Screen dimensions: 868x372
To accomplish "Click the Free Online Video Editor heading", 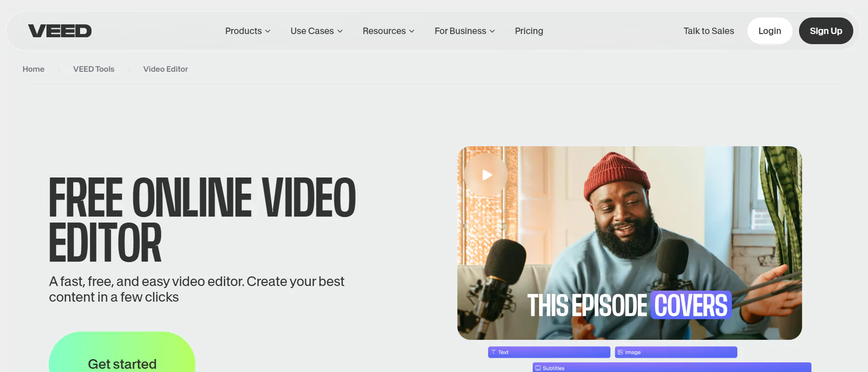I will point(202,220).
